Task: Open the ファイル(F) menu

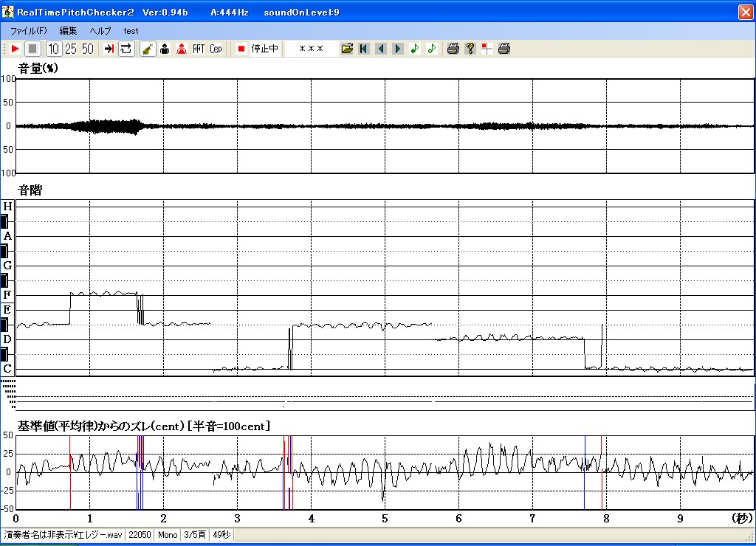Action: (29, 31)
